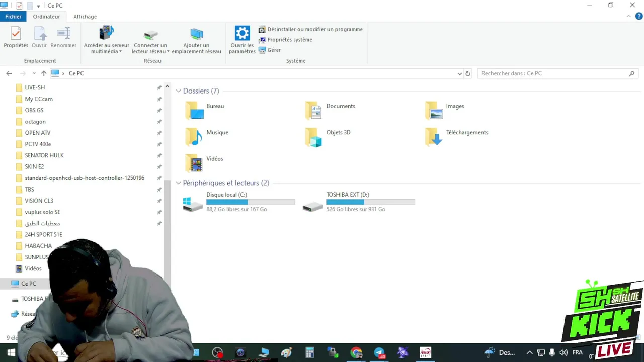Select LIVE-SH in the navigation pane
644x362 pixels.
pos(35,87)
